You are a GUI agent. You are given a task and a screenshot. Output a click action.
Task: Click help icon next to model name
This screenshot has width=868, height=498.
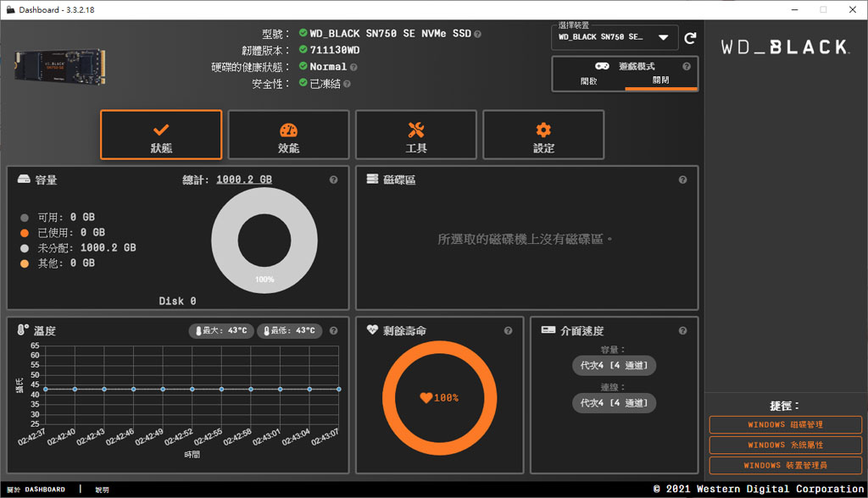click(x=478, y=35)
